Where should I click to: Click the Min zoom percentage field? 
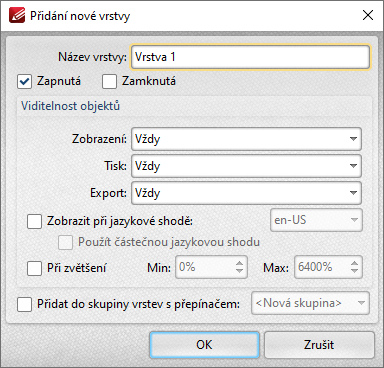pos(205,267)
